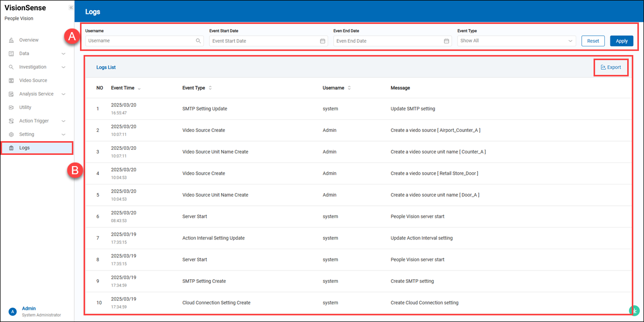This screenshot has height=322, width=644.
Task: Click into the Username input field
Action: (140, 41)
